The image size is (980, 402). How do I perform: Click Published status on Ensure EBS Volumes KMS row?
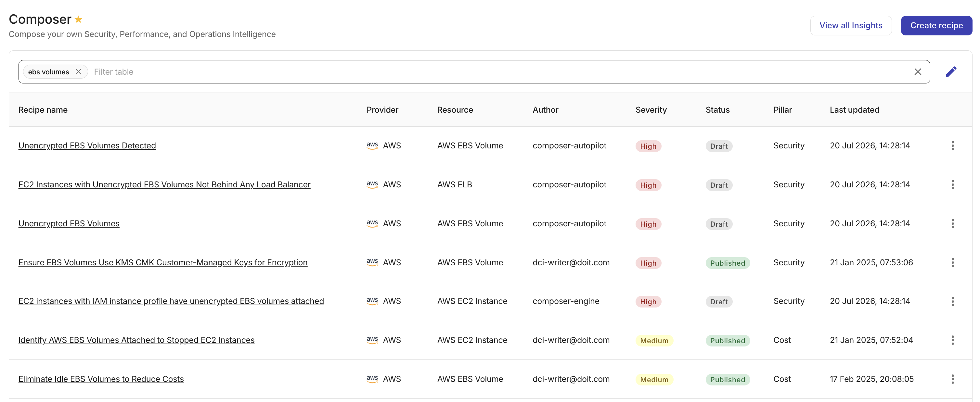728,263
